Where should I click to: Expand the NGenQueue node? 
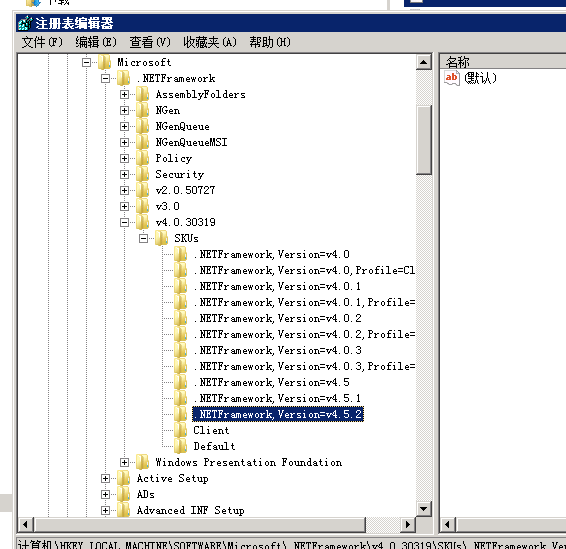pos(124,126)
